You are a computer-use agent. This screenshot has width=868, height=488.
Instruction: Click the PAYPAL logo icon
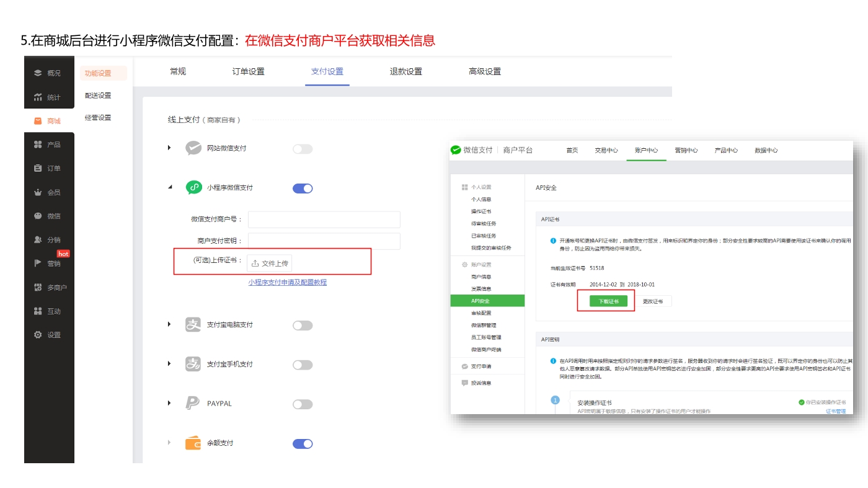pyautogui.click(x=193, y=404)
